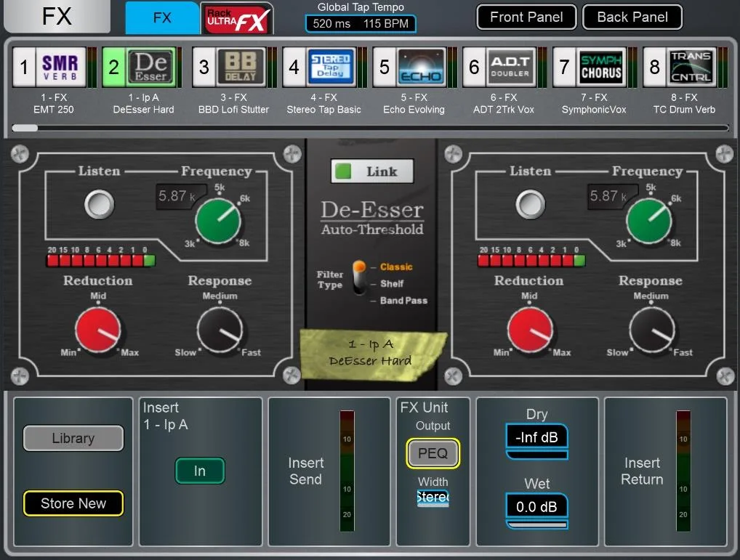Click the 'Echo Evolving' preset label
This screenshot has width=740, height=560.
pos(414,110)
